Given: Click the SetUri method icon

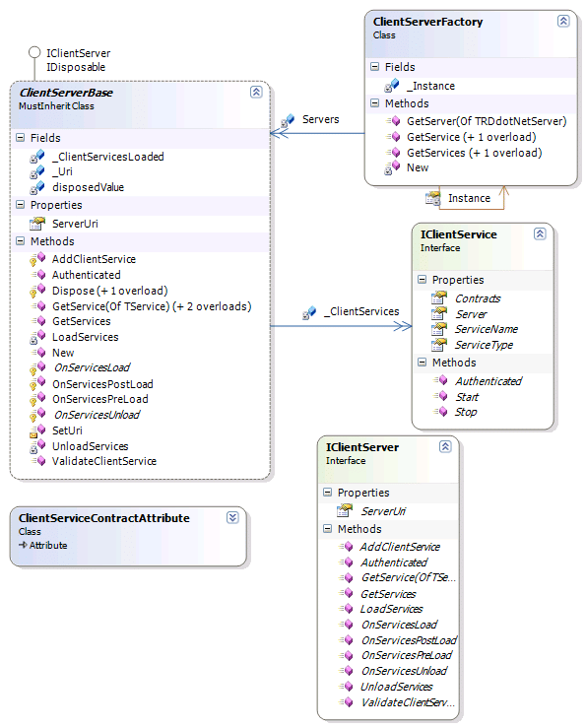Looking at the screenshot, I should pyautogui.click(x=37, y=430).
